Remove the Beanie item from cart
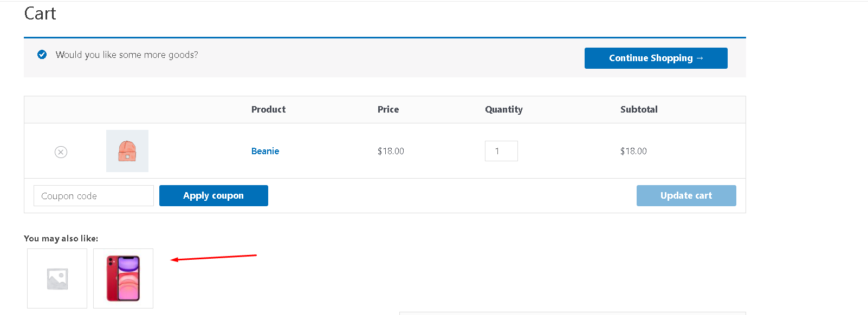Image resolution: width=868 pixels, height=315 pixels. [61, 152]
